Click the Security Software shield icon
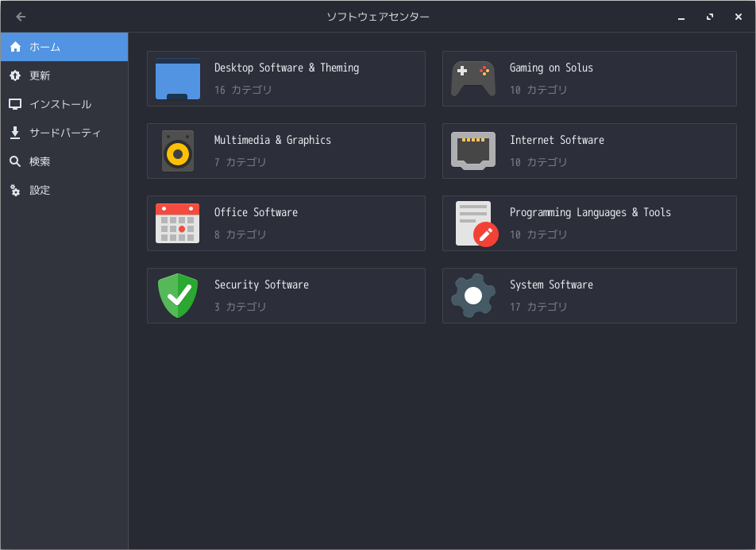The image size is (756, 550). point(177,295)
